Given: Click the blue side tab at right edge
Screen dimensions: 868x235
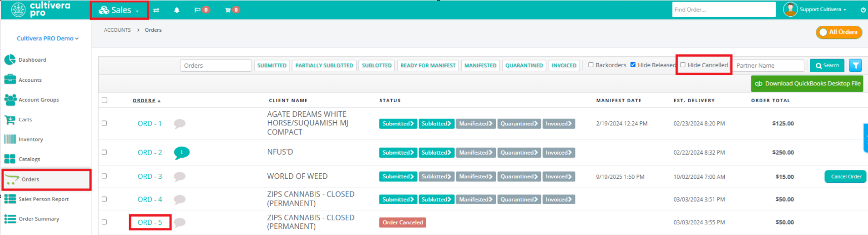Looking at the screenshot, I should pyautogui.click(x=865, y=137).
